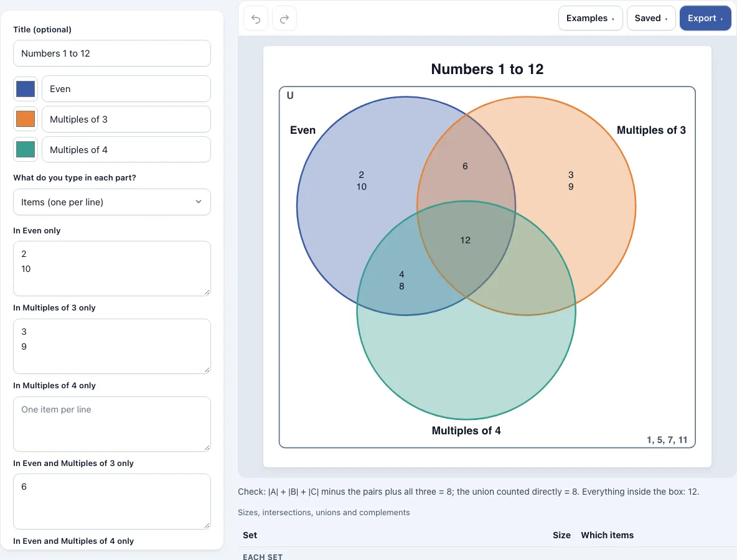Pick the orange swatch for Multiples of 3
The image size is (737, 560).
click(x=26, y=119)
